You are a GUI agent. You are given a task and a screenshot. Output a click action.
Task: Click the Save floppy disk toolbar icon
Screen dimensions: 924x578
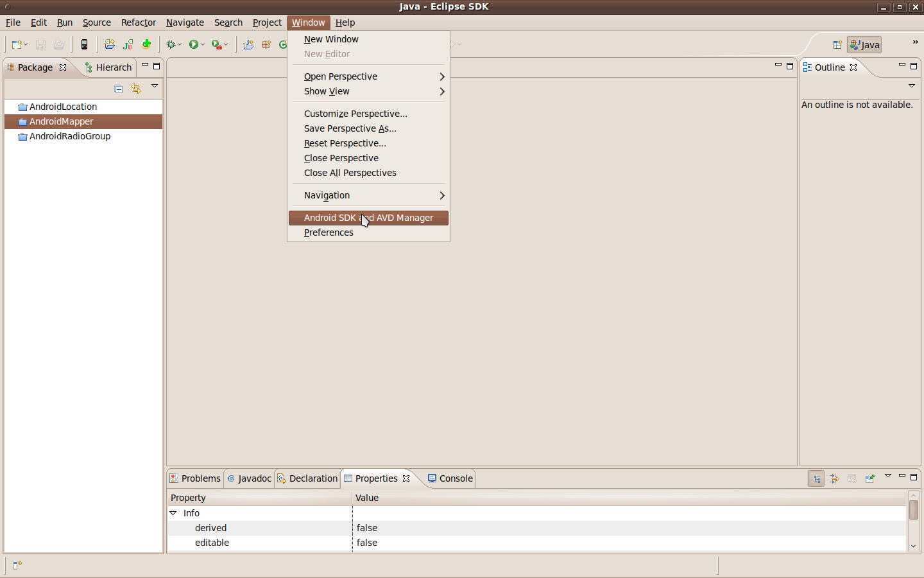pyautogui.click(x=40, y=44)
